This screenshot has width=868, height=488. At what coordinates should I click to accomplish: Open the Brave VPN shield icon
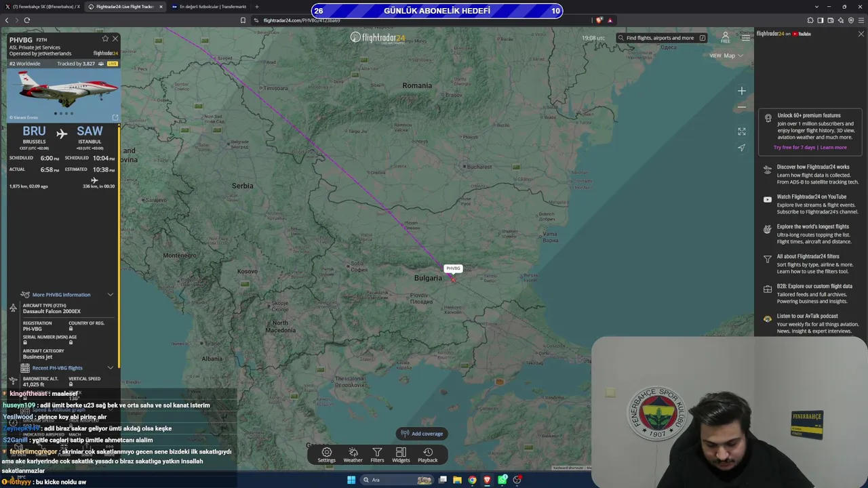851,20
